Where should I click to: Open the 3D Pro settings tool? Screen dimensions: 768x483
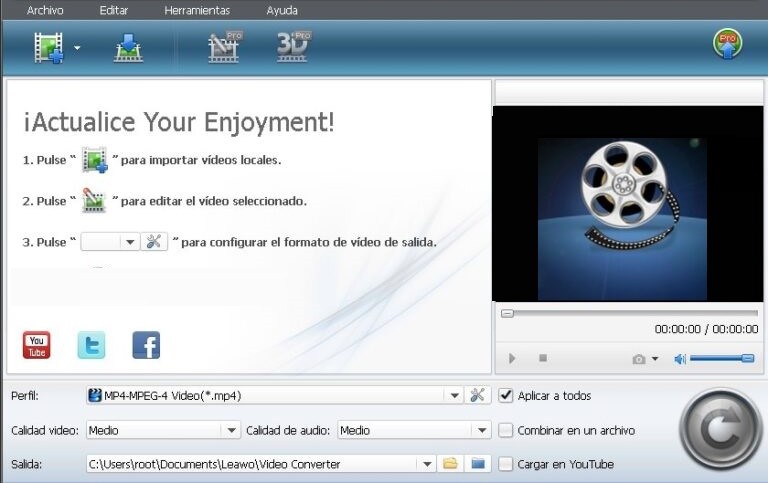click(x=293, y=47)
